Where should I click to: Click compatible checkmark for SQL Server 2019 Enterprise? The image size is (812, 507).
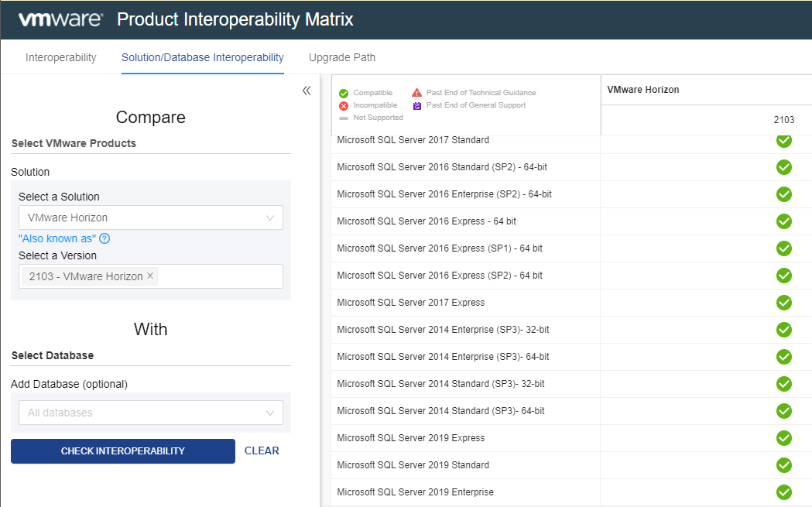pos(783,492)
